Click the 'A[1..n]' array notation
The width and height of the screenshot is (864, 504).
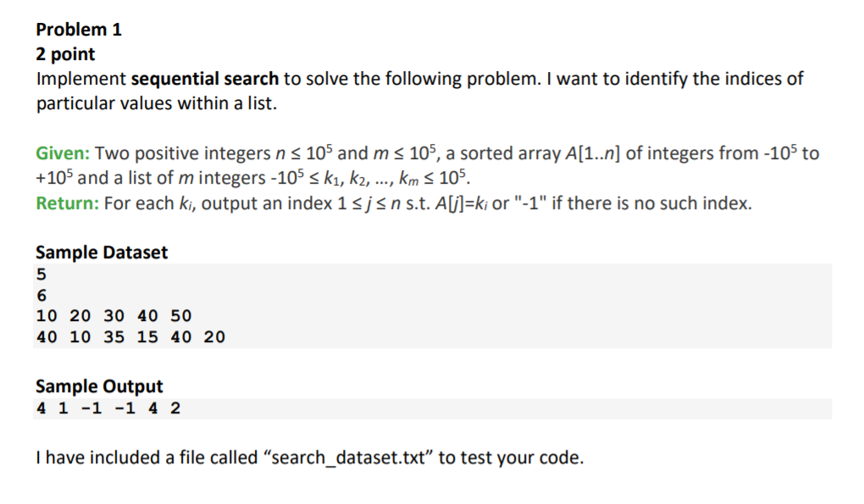[593, 153]
